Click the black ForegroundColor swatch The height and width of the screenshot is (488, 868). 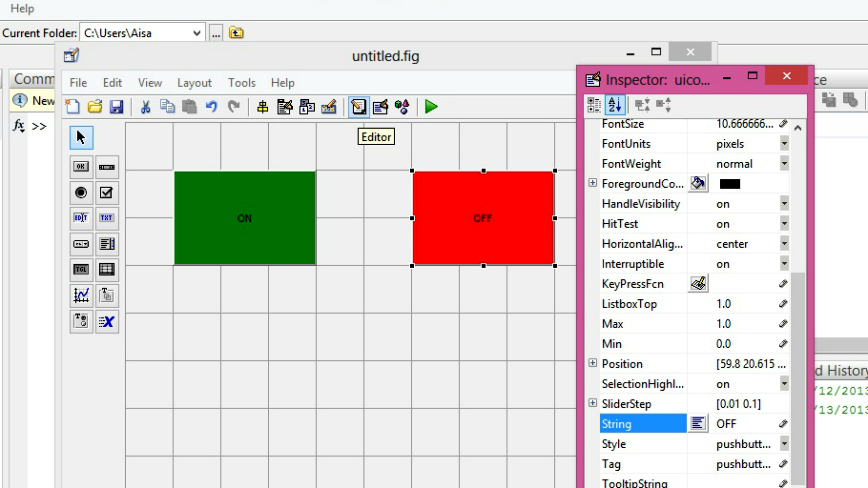[x=730, y=184]
